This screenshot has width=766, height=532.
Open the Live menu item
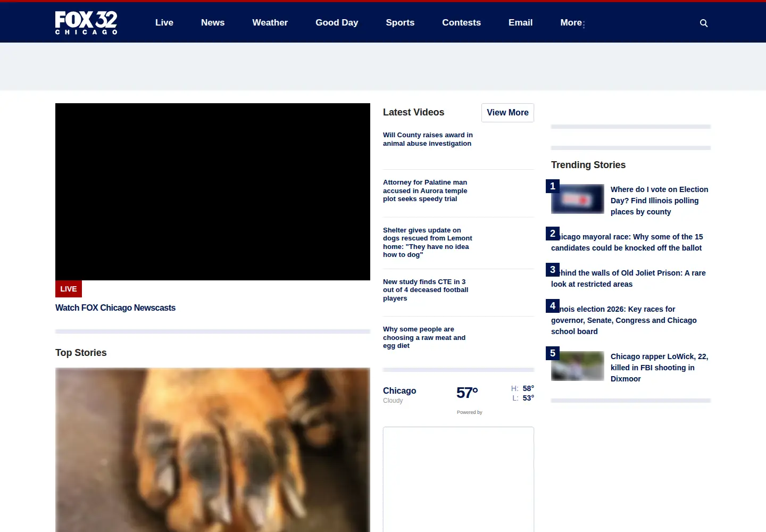[164, 22]
